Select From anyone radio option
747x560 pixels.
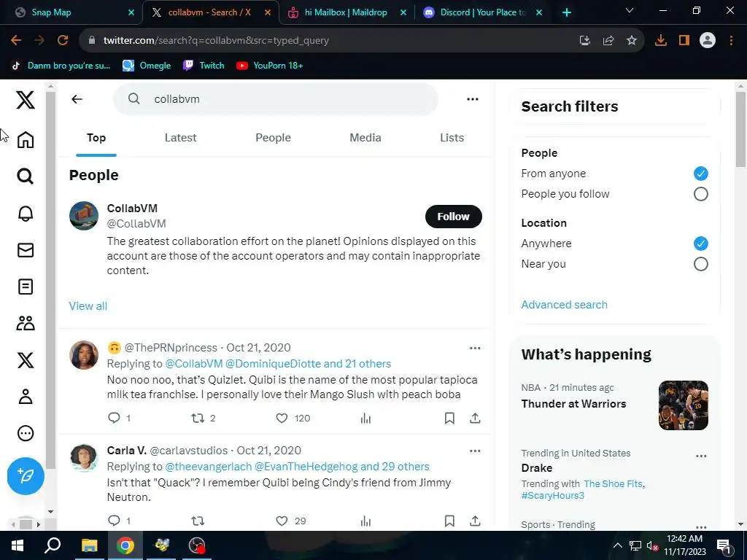click(700, 174)
